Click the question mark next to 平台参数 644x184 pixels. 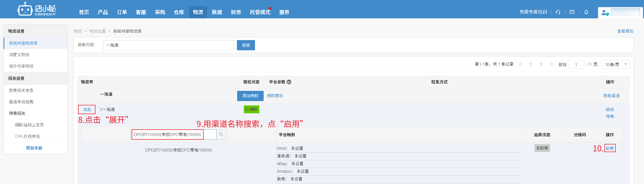289,82
